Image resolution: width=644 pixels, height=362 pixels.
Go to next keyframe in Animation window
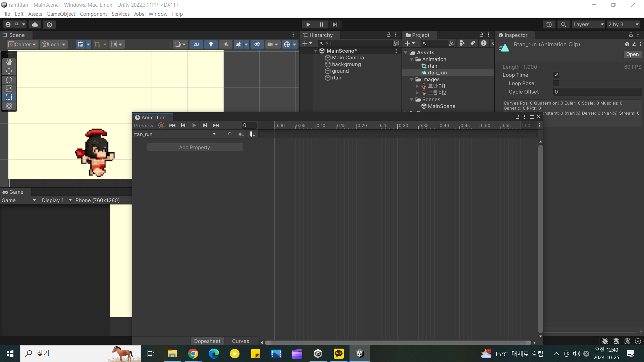tap(205, 125)
